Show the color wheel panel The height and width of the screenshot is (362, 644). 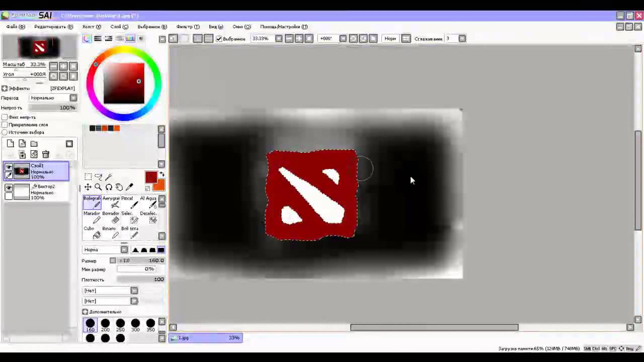[x=87, y=39]
